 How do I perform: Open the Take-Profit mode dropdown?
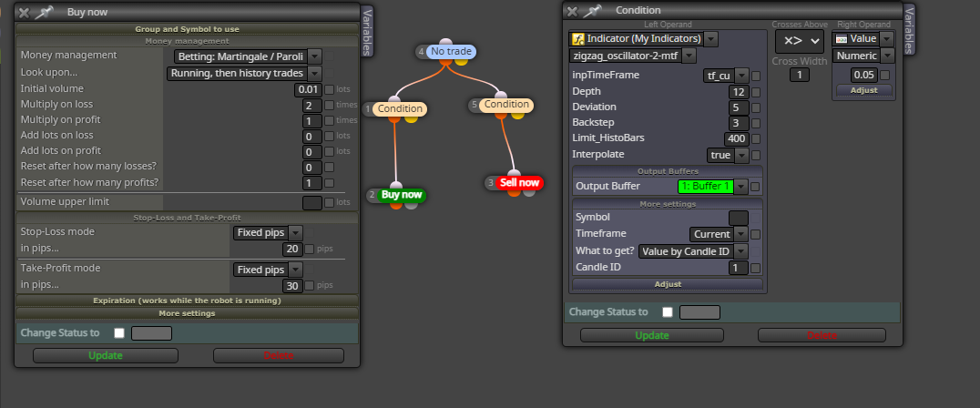click(x=296, y=270)
